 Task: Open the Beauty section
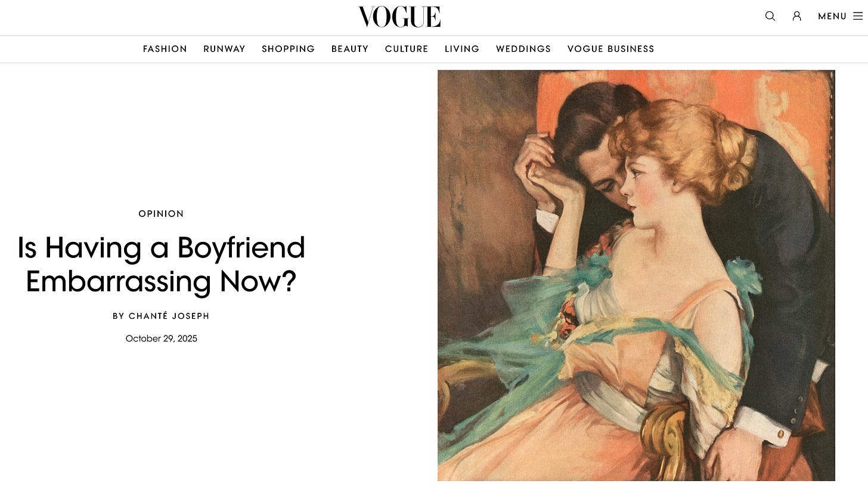(x=350, y=49)
